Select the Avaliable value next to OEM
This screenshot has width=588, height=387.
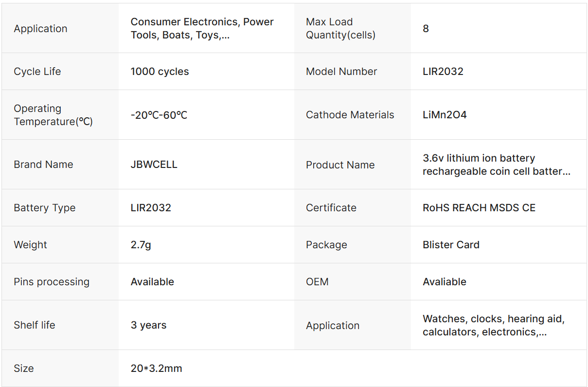pos(445,282)
